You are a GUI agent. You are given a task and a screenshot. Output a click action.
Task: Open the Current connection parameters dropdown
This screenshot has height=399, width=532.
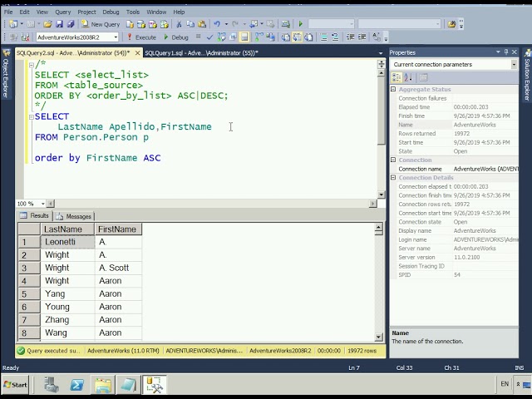[x=514, y=65]
